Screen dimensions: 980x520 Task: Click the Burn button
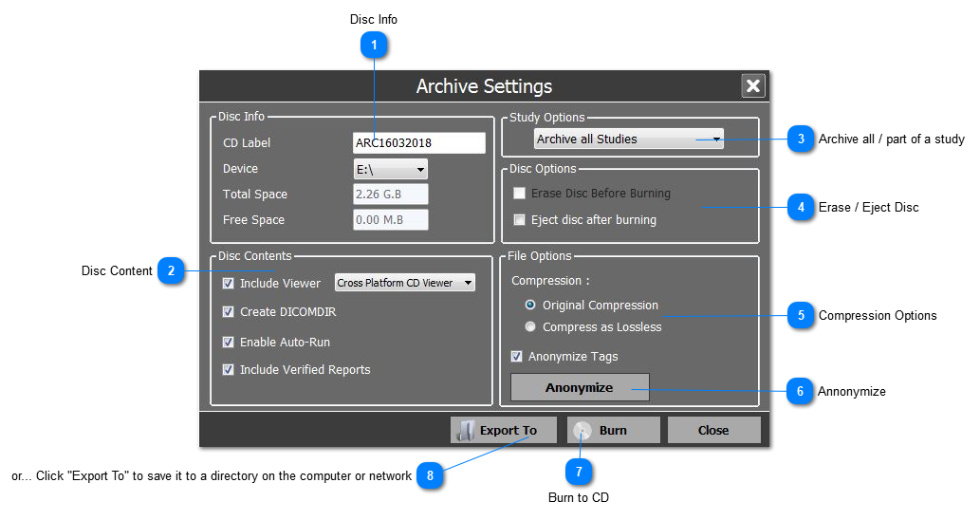(x=614, y=430)
